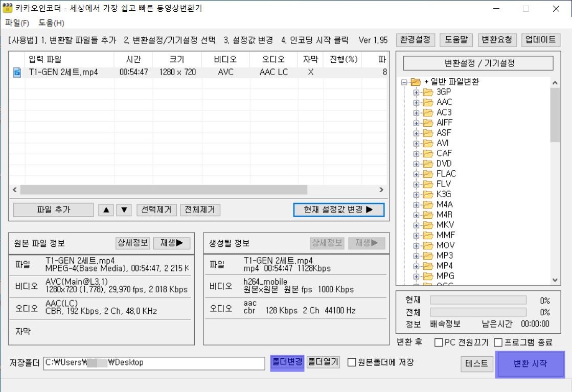Image resolution: width=572 pixels, height=392 pixels.
Task: Click the 폴더열기 button
Action: [x=323, y=362]
